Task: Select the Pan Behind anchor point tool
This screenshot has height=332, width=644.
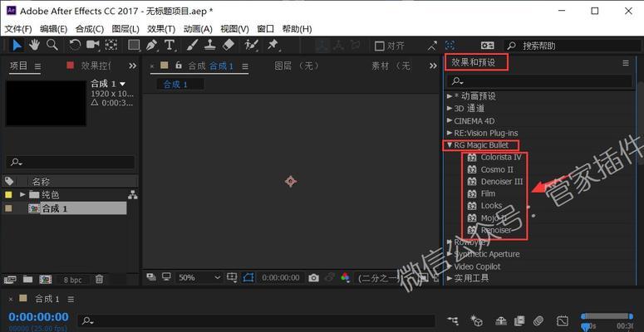Action: 111,45
